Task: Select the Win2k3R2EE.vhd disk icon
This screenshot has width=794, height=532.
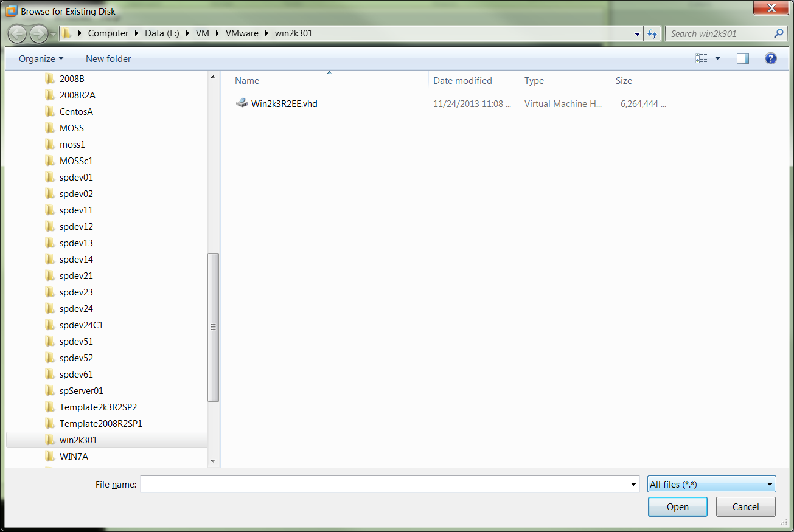Action: (x=242, y=103)
